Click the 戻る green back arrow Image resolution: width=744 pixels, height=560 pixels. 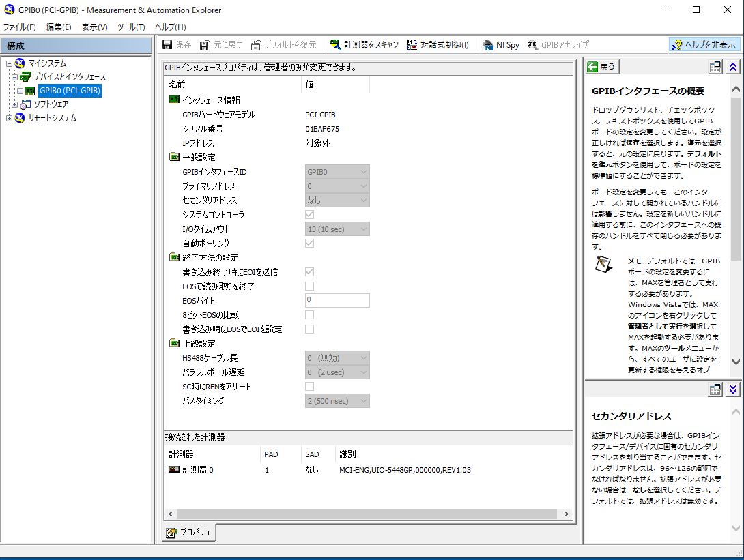coord(592,66)
